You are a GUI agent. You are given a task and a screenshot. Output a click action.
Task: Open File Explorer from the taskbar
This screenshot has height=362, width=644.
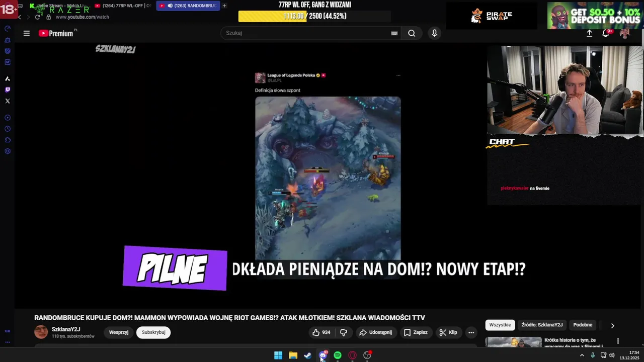point(293,355)
